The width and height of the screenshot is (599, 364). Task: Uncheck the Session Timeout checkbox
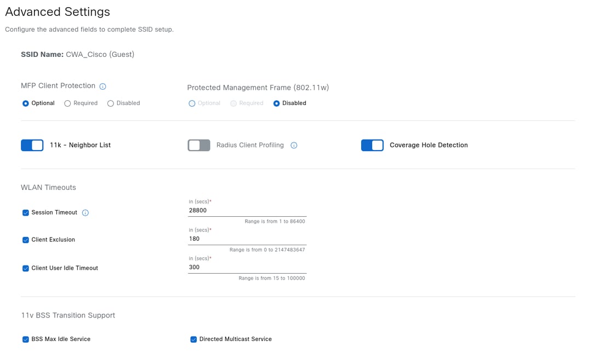tap(26, 213)
